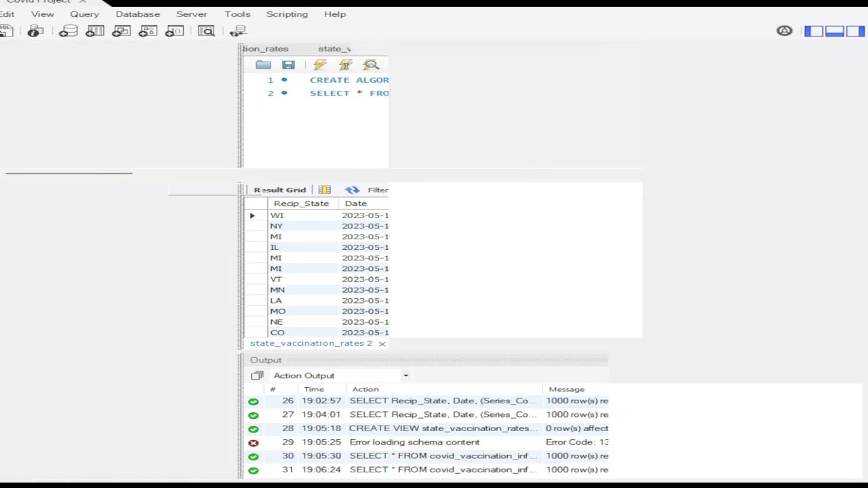Open a script file in the editor

(263, 65)
